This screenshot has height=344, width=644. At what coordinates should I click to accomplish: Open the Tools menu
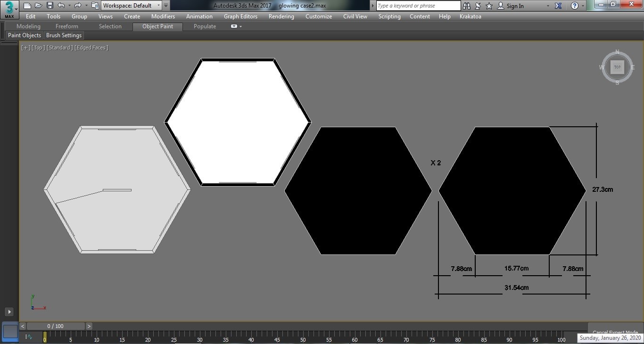click(53, 16)
